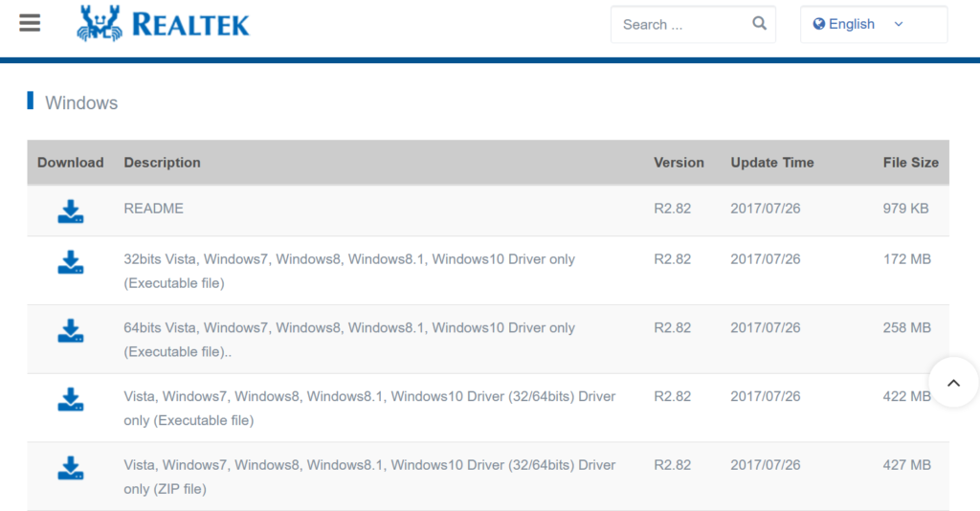Download the README file

[x=71, y=211]
